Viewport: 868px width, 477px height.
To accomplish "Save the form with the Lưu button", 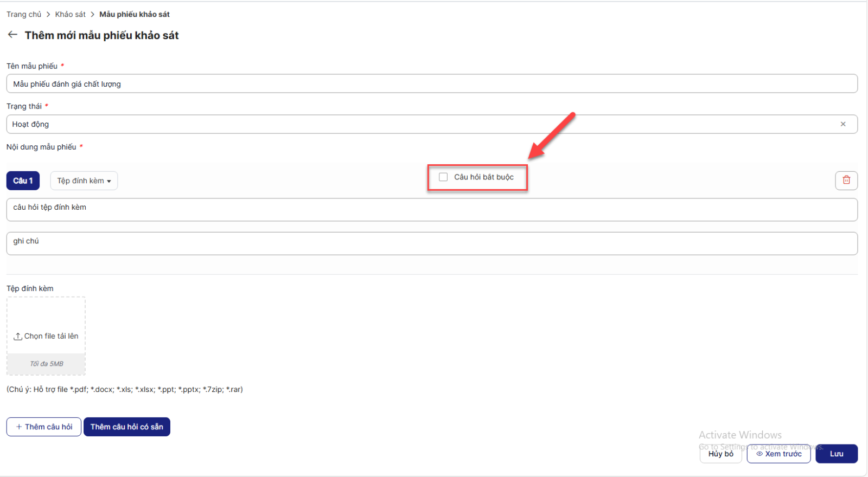I will pos(836,454).
